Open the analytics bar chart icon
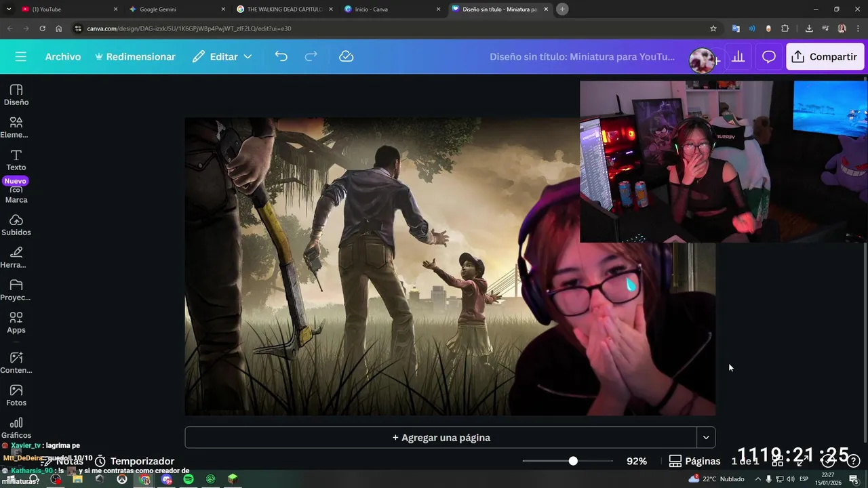Viewport: 868px width, 488px height. tap(738, 57)
